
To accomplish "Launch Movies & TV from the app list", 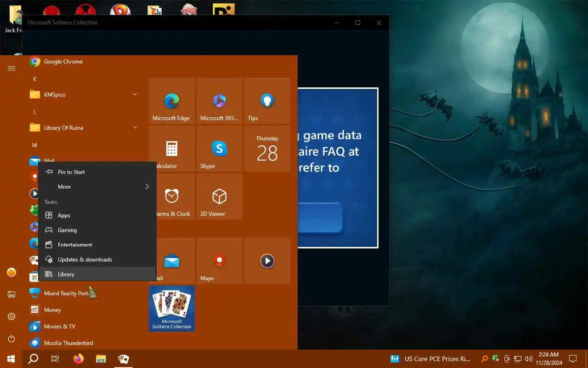I will click(84, 326).
